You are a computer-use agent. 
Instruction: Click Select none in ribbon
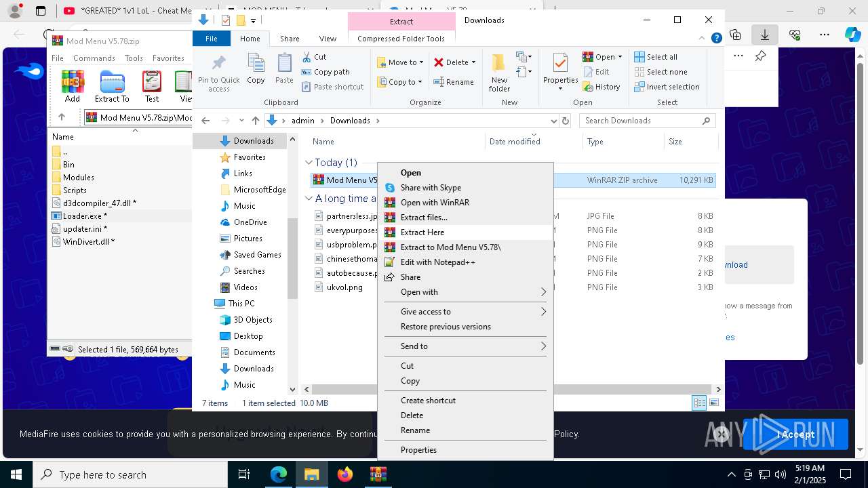coord(660,72)
